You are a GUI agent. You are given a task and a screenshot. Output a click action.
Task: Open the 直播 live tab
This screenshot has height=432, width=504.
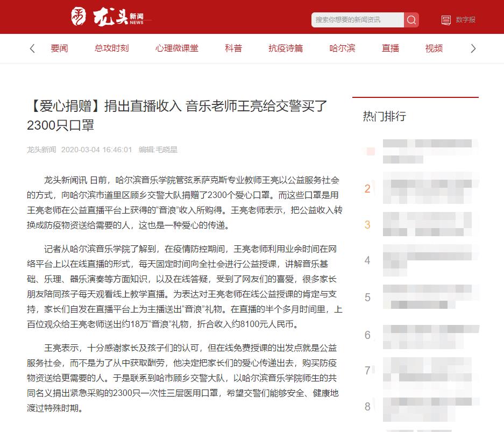[390, 48]
